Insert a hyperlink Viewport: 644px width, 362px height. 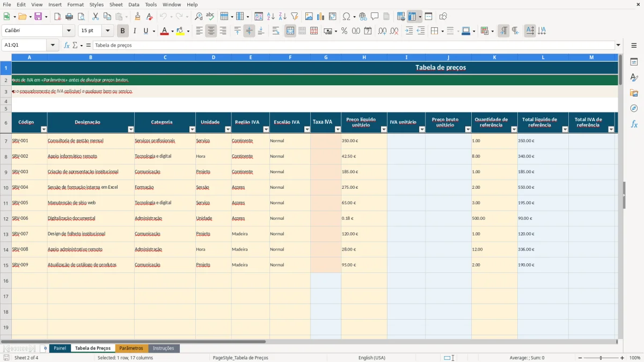click(x=363, y=17)
